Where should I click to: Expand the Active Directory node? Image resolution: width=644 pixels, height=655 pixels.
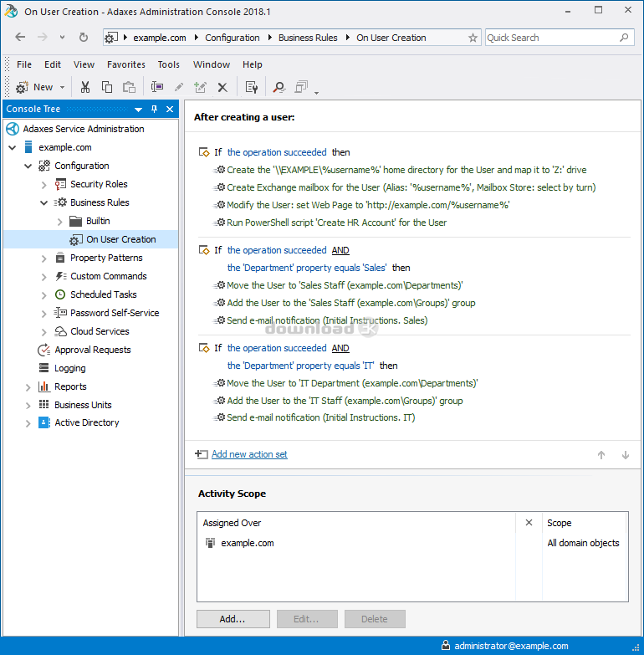pyautogui.click(x=28, y=423)
